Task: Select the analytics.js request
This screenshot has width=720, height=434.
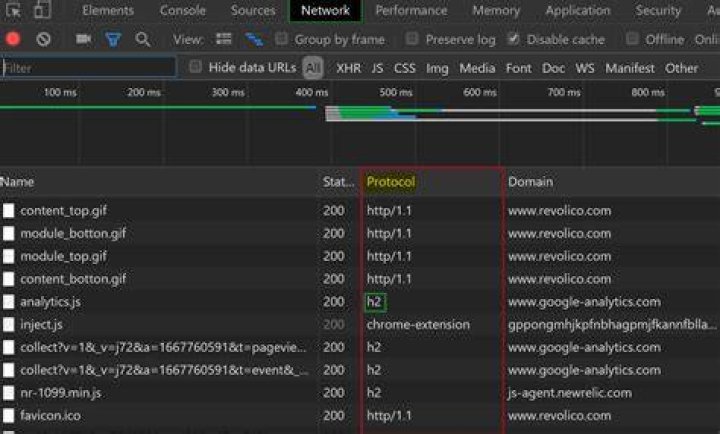Action: (360, 302)
